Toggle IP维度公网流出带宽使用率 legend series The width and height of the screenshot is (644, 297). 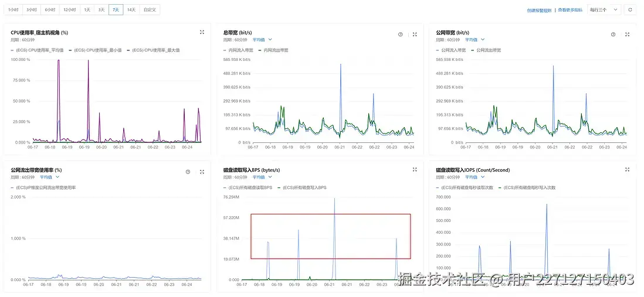pyautogui.click(x=43, y=187)
